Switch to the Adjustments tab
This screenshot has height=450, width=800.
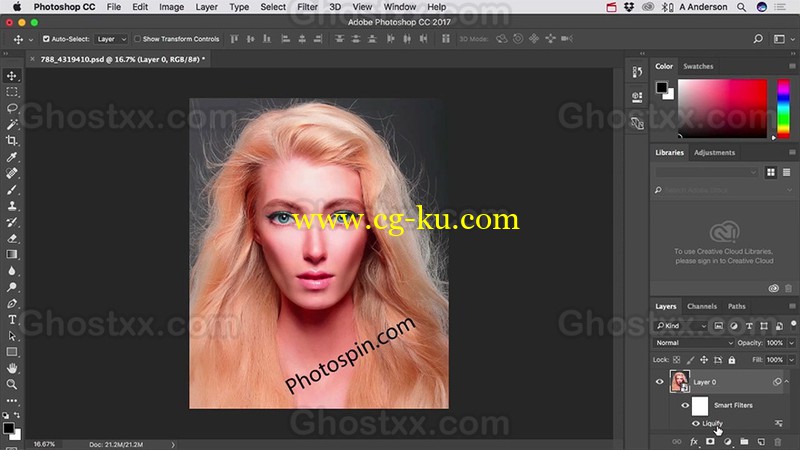coord(714,153)
